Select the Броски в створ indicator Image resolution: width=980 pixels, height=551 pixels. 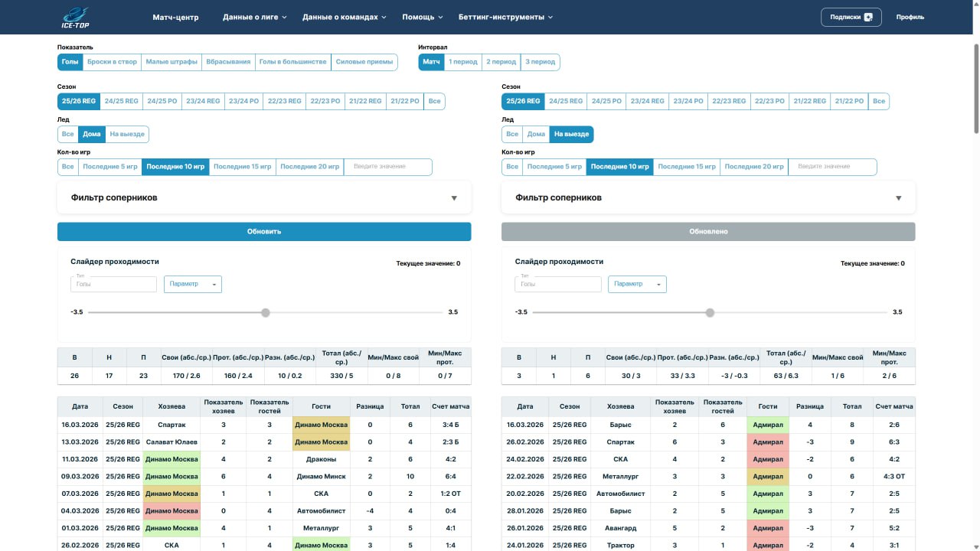[x=112, y=62]
